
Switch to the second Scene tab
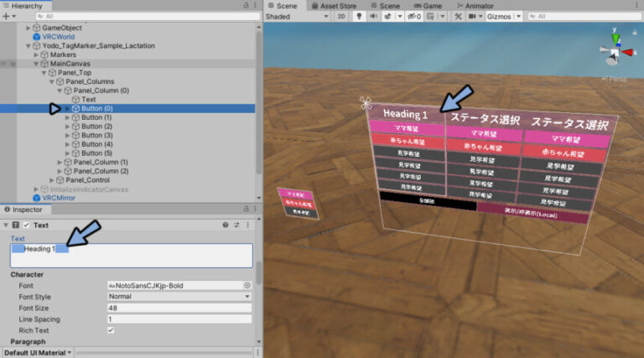[385, 6]
